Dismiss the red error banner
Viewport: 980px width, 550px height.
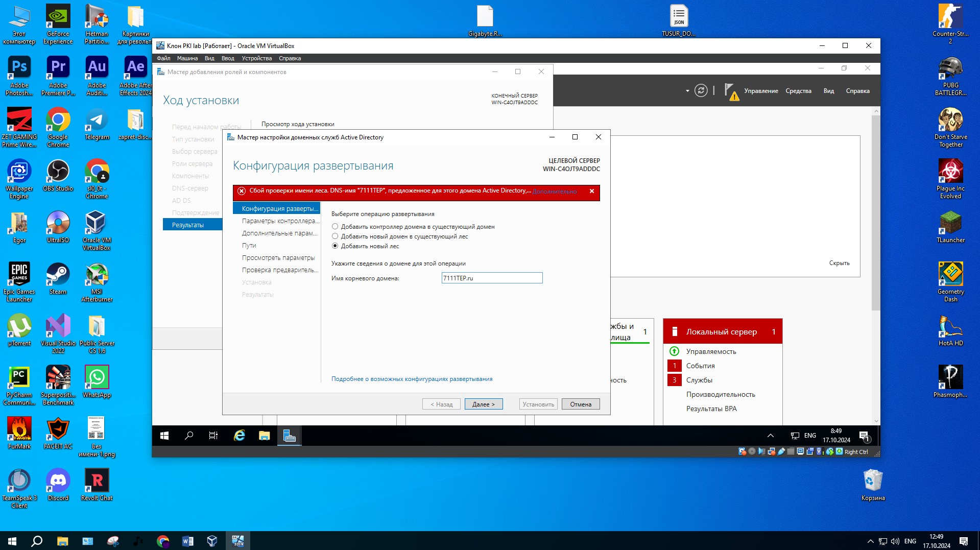[x=592, y=191]
